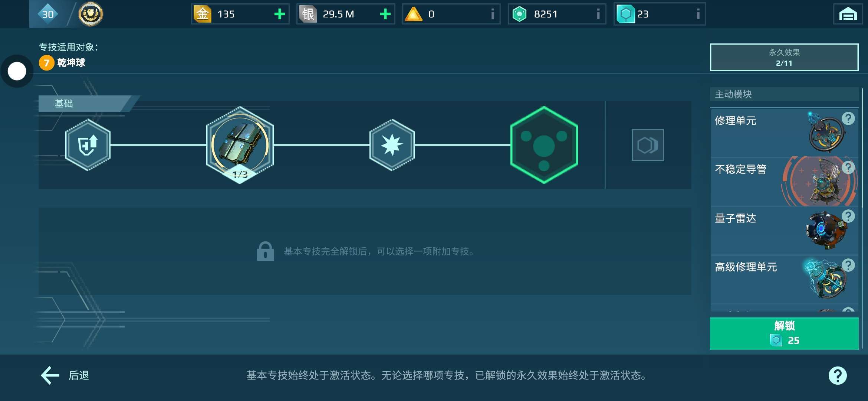
Task: Tap the pilot rank emblem badge
Action: (91, 14)
